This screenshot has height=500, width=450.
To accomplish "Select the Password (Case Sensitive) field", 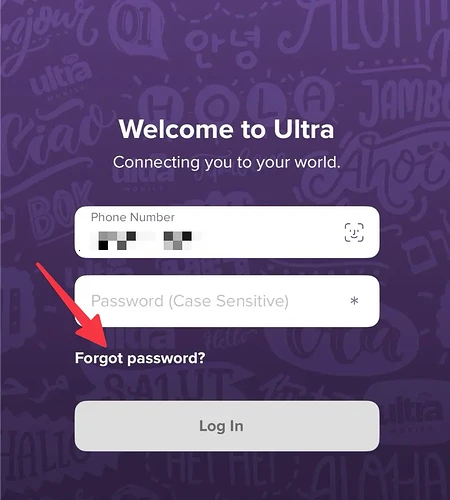I will click(x=227, y=301).
